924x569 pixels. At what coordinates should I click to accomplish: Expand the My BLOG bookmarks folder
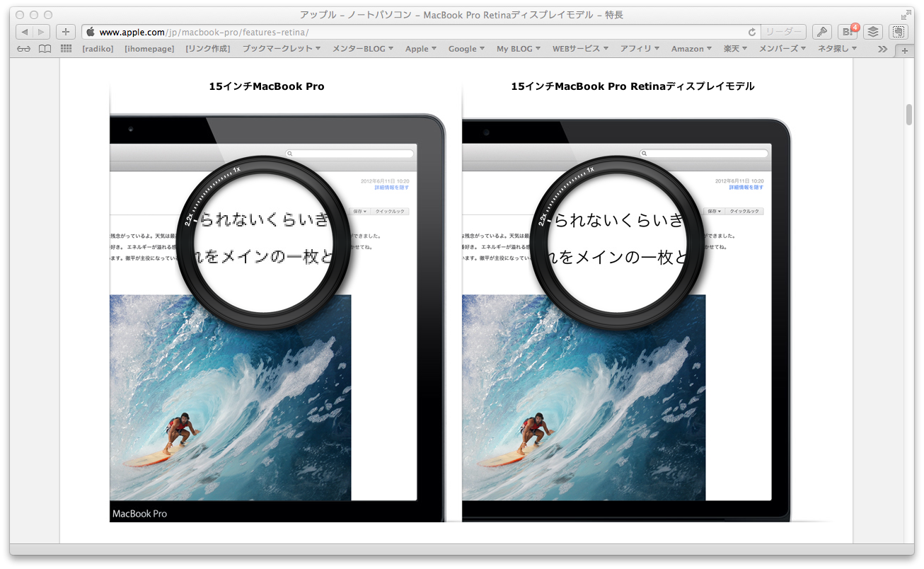pos(519,49)
